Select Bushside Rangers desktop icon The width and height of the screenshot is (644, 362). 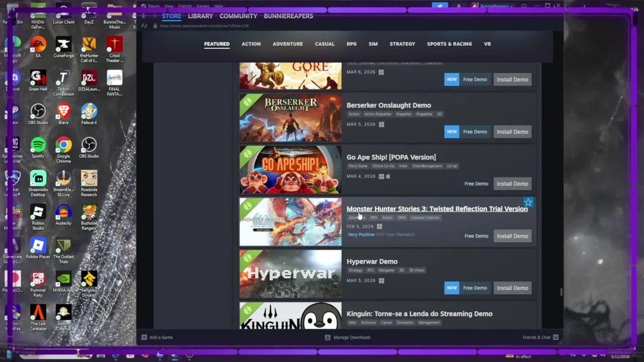89,217
